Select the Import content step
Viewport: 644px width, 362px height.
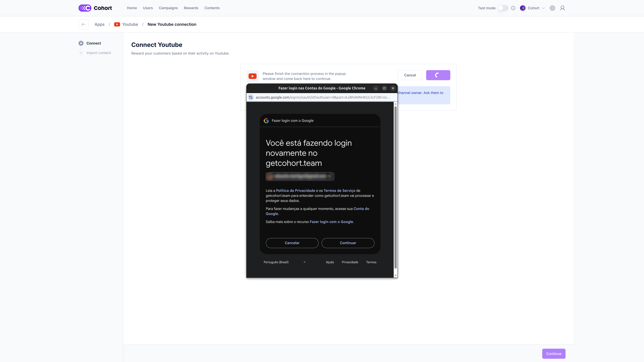(98, 53)
